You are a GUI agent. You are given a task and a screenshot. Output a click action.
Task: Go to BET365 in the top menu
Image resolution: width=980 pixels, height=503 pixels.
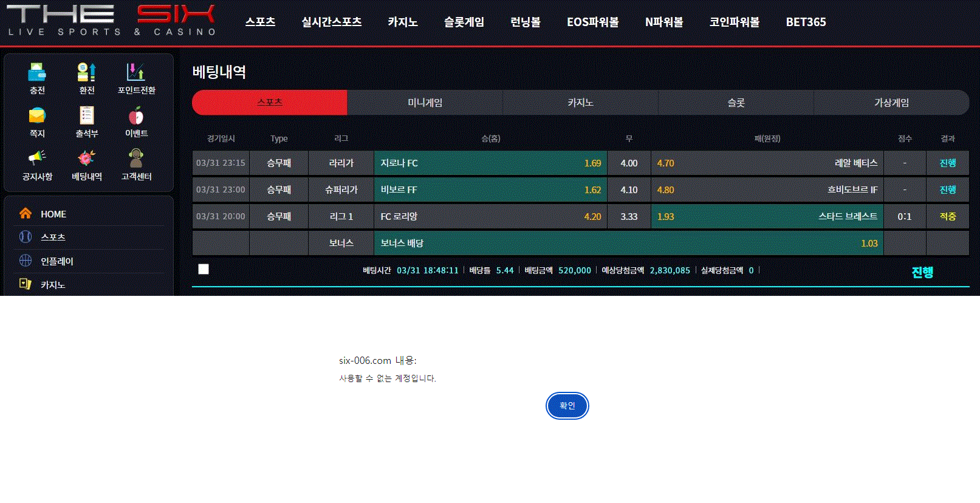click(x=806, y=22)
